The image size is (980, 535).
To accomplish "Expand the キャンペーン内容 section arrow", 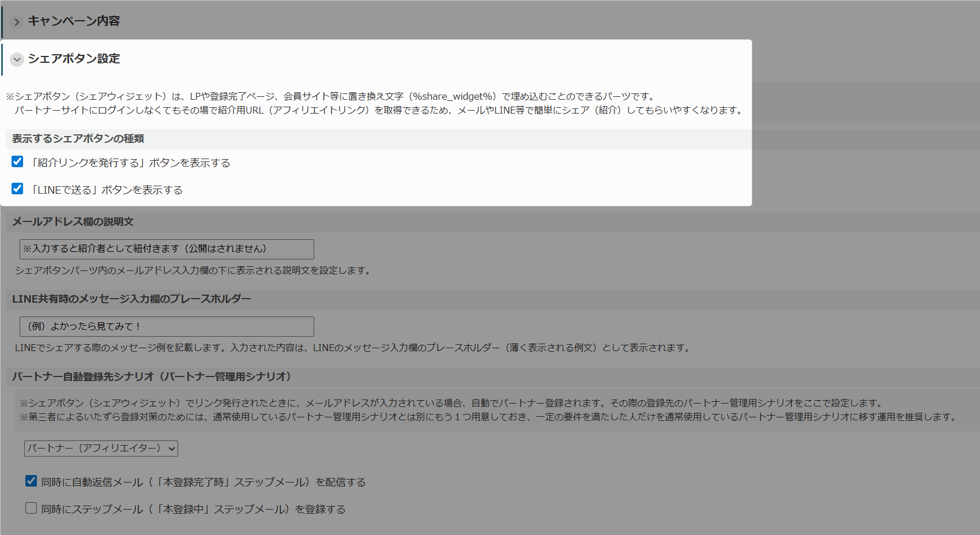I will click(x=17, y=22).
